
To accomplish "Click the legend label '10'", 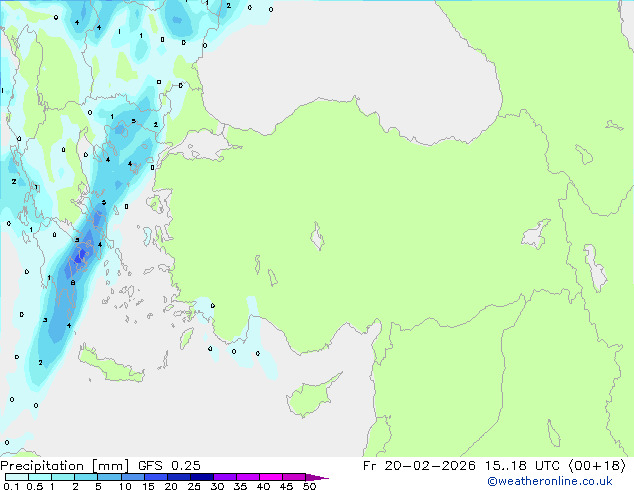I will [x=125, y=486].
